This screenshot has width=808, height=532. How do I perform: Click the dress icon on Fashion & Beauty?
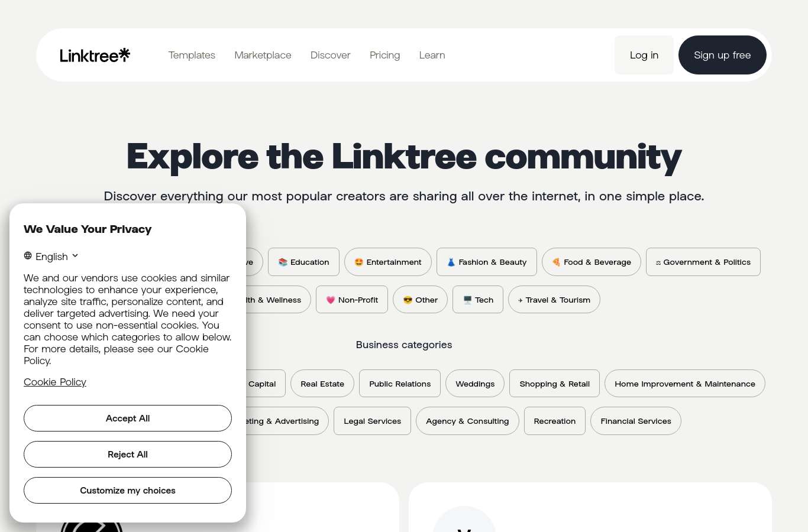[451, 262]
